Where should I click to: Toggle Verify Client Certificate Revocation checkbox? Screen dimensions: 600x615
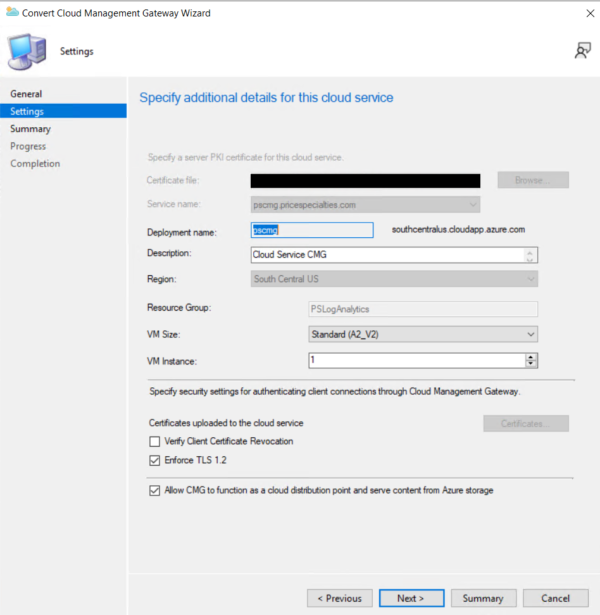coord(155,442)
